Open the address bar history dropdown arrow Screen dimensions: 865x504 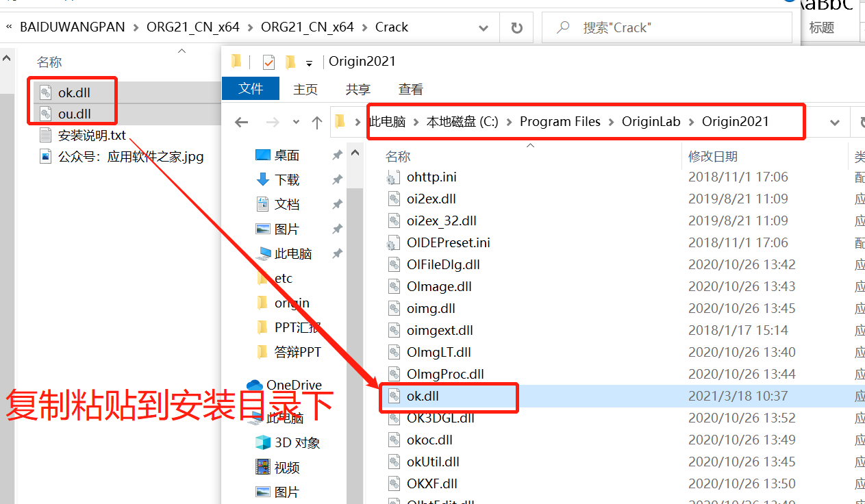[834, 121]
